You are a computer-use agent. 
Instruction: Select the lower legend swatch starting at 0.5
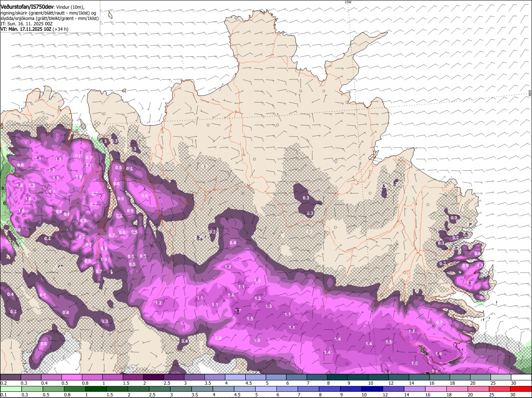53,389
